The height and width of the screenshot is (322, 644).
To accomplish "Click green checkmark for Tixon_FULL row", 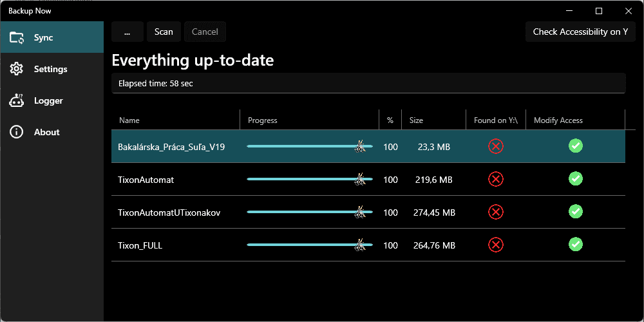I will [x=576, y=244].
